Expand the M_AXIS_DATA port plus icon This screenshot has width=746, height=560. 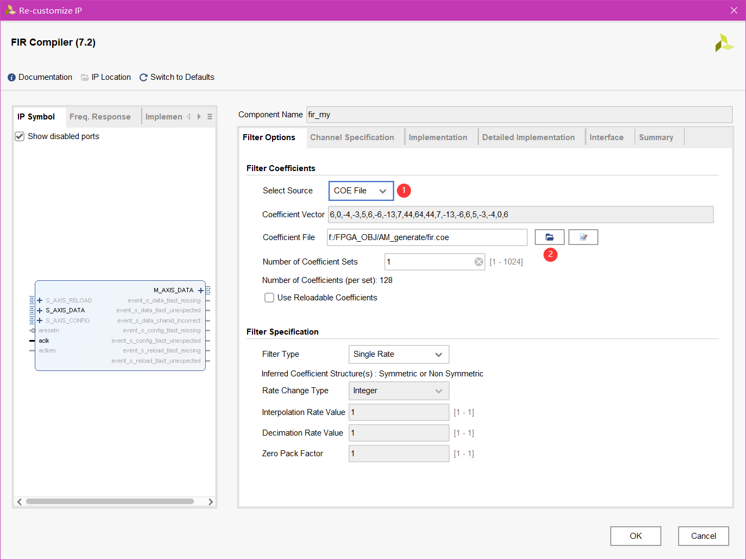[x=201, y=291]
